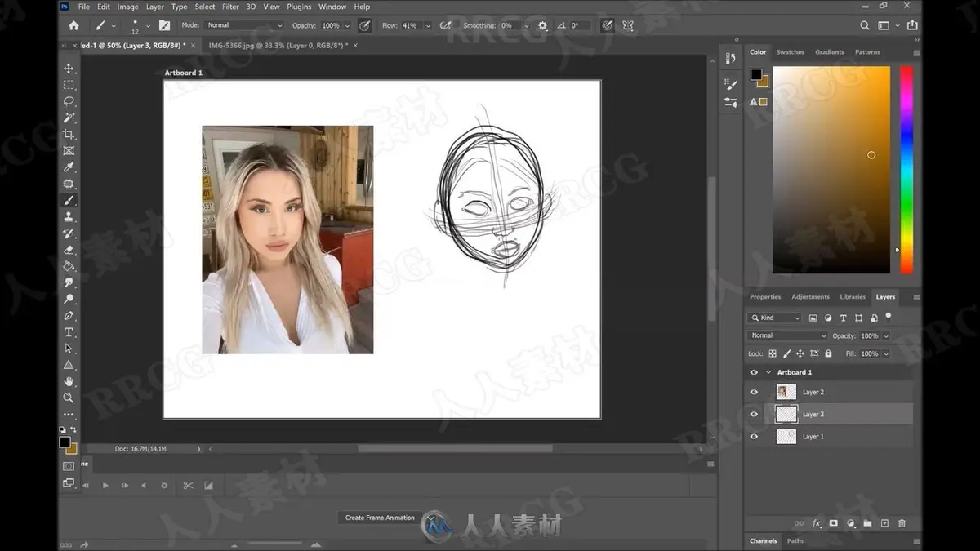This screenshot has width=980, height=551.
Task: Open brush smoothing options gear
Action: click(543, 25)
